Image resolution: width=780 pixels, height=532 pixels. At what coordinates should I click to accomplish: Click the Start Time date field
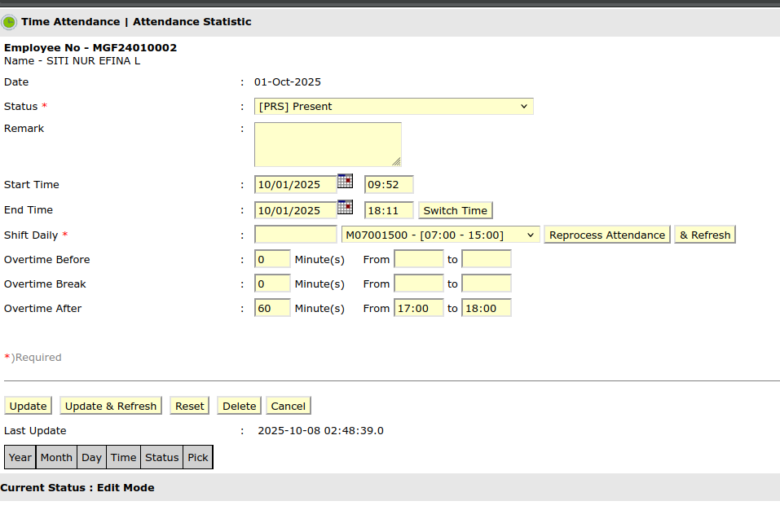(295, 185)
